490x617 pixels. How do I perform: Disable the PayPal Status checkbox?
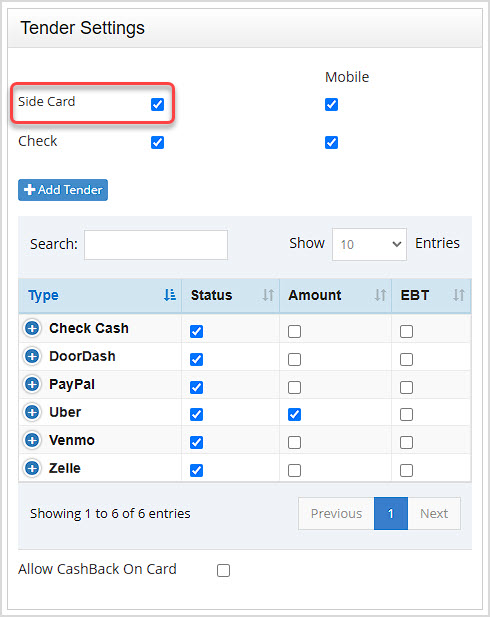coord(196,387)
